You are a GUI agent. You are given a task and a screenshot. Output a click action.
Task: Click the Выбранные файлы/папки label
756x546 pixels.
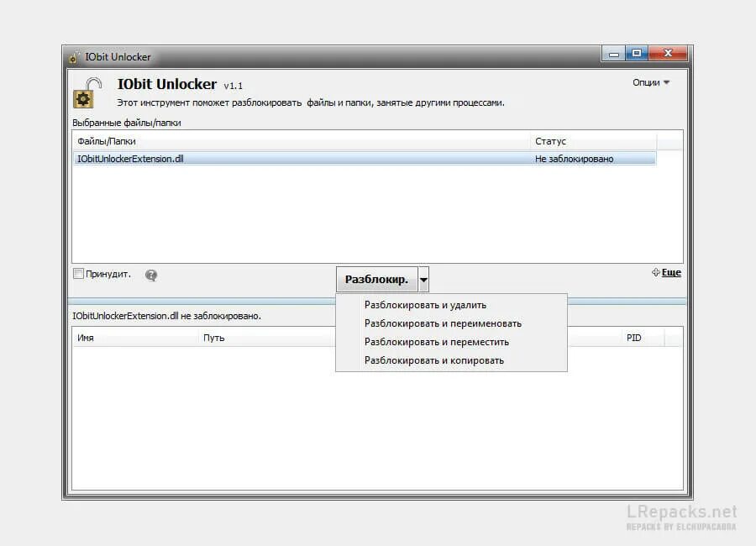point(126,123)
